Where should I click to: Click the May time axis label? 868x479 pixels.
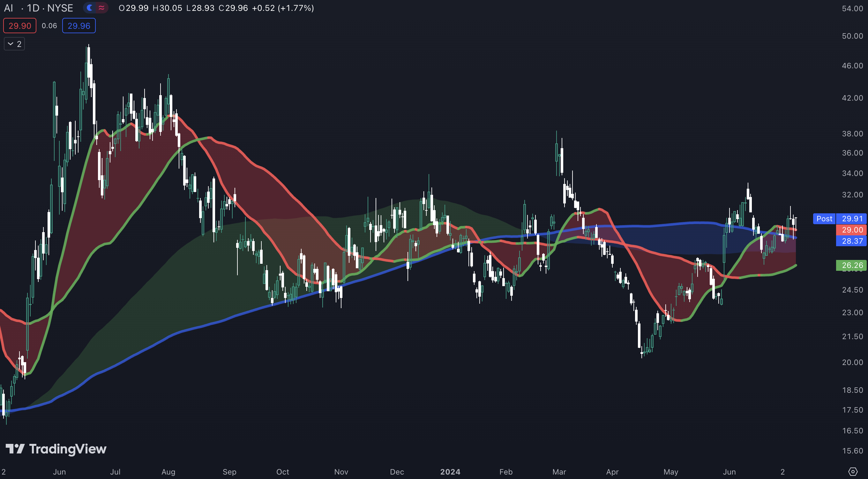click(x=671, y=472)
